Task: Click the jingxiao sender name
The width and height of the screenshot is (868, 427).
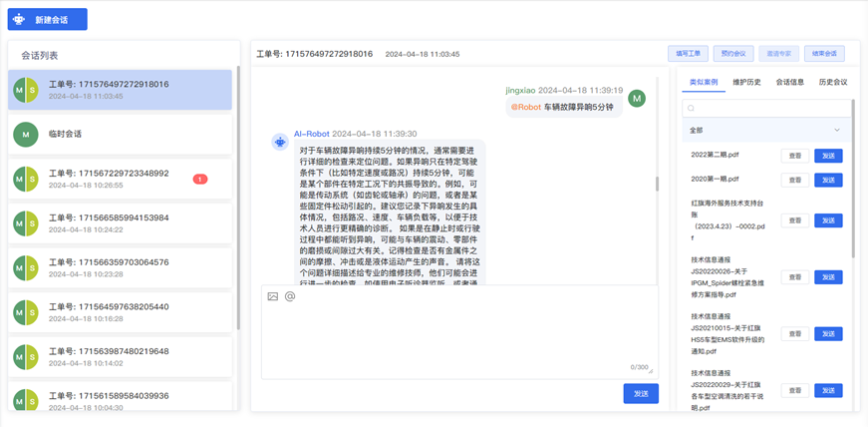Action: point(520,90)
